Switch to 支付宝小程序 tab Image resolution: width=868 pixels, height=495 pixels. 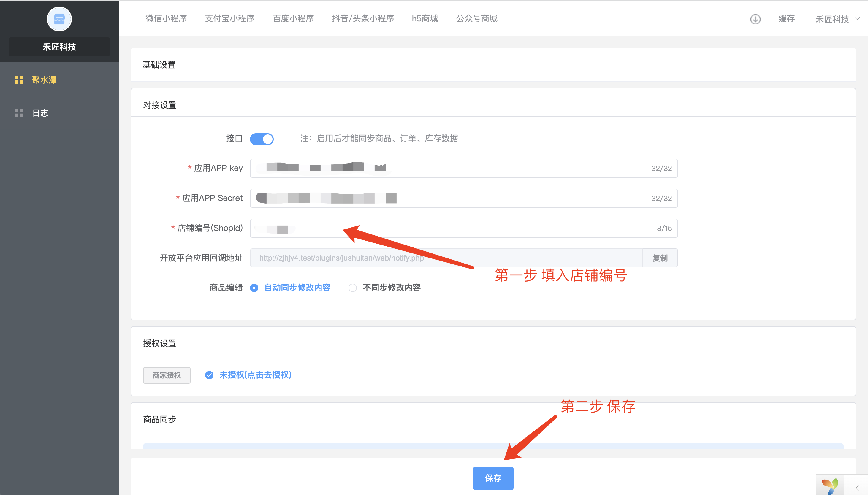pyautogui.click(x=229, y=18)
